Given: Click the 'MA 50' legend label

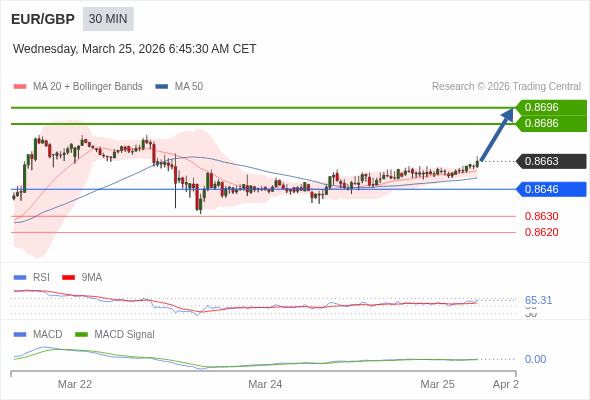Looking at the screenshot, I should pyautogui.click(x=189, y=87).
